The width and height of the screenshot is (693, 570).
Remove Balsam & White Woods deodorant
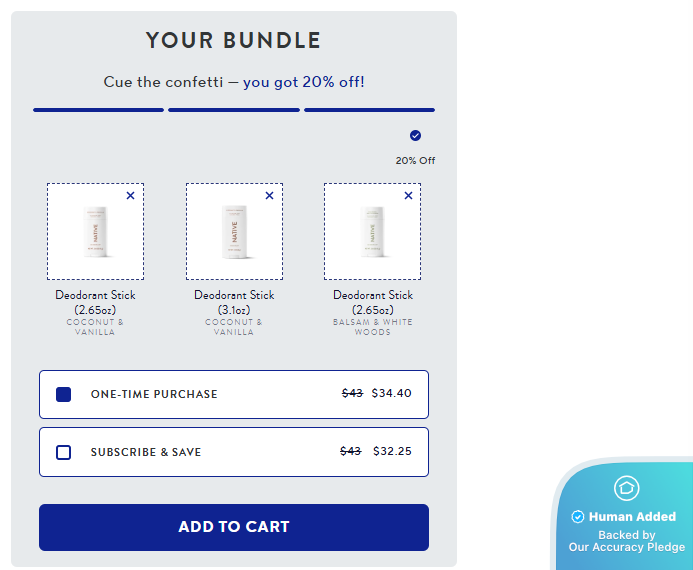click(x=408, y=196)
